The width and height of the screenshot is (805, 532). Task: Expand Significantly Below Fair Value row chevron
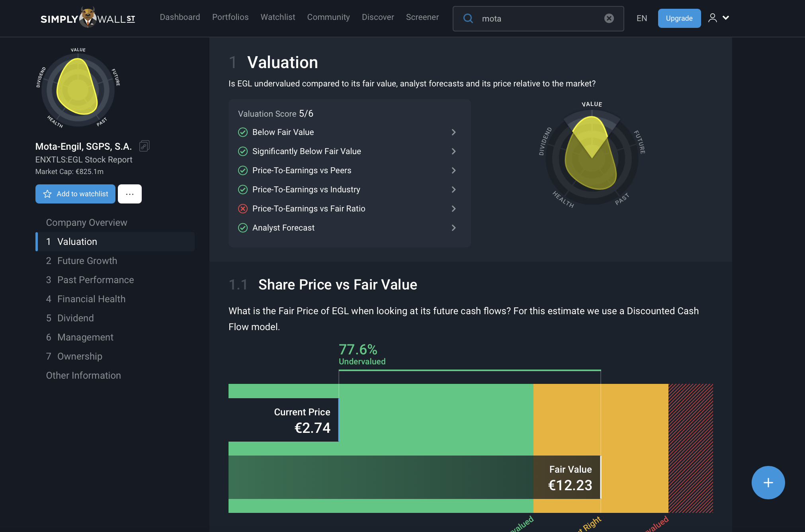[x=453, y=151]
